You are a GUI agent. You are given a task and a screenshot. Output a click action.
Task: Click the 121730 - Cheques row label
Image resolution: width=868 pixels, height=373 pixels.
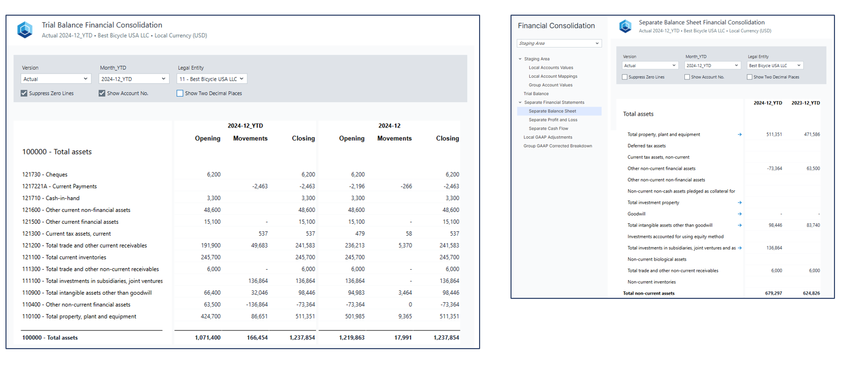[45, 175]
